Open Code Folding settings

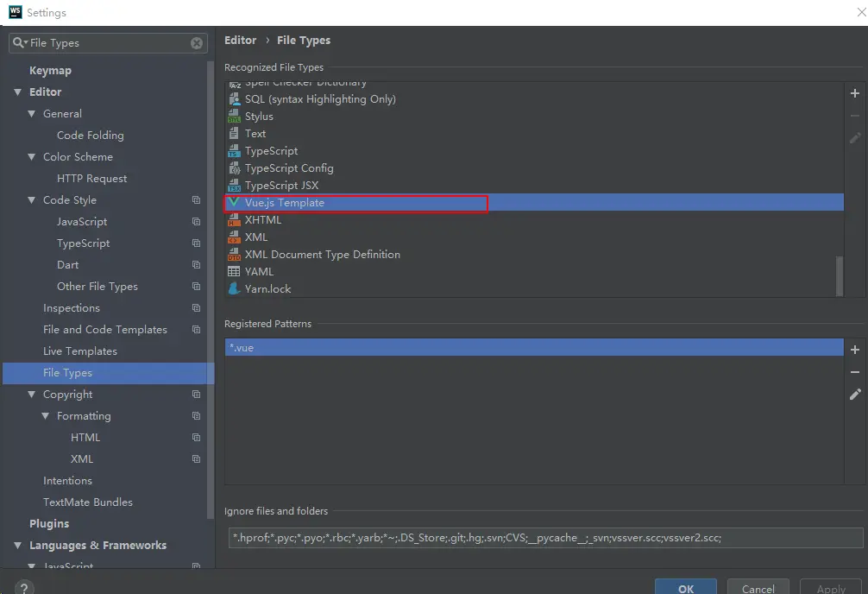tap(91, 136)
